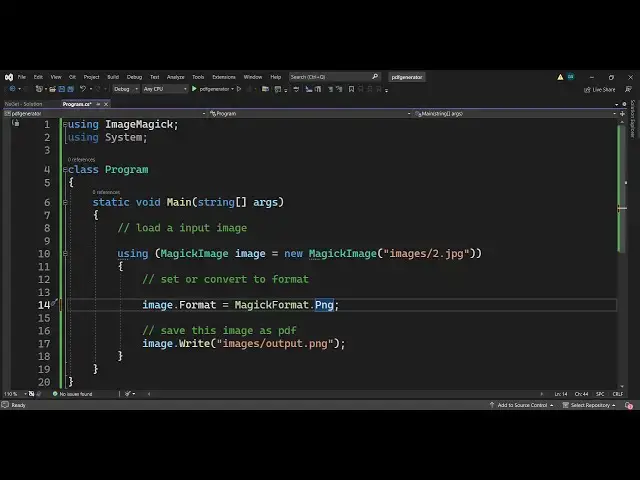640x480 pixels.
Task: Open the Tools menu
Action: (198, 77)
